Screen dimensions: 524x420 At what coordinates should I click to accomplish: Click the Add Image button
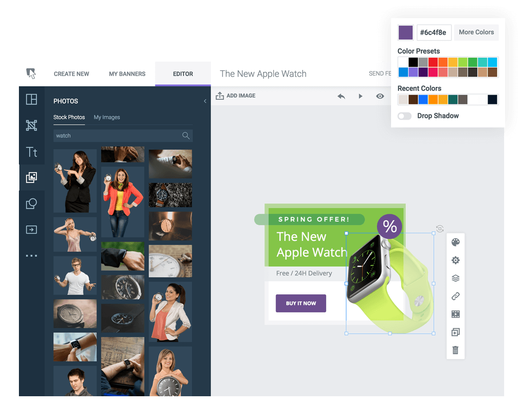(236, 96)
